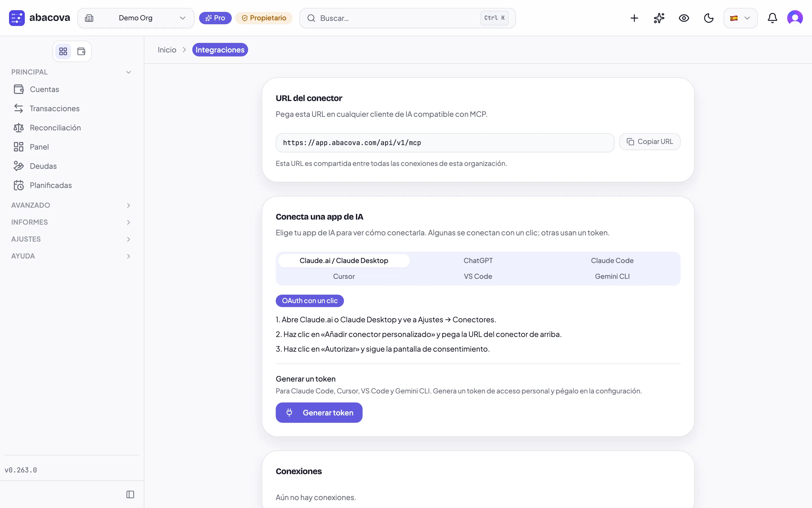Click the Generar token button
The image size is (812, 508).
coord(319,413)
